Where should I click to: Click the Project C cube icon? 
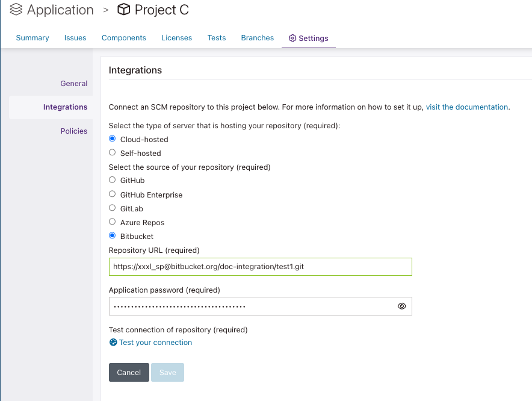point(123,10)
